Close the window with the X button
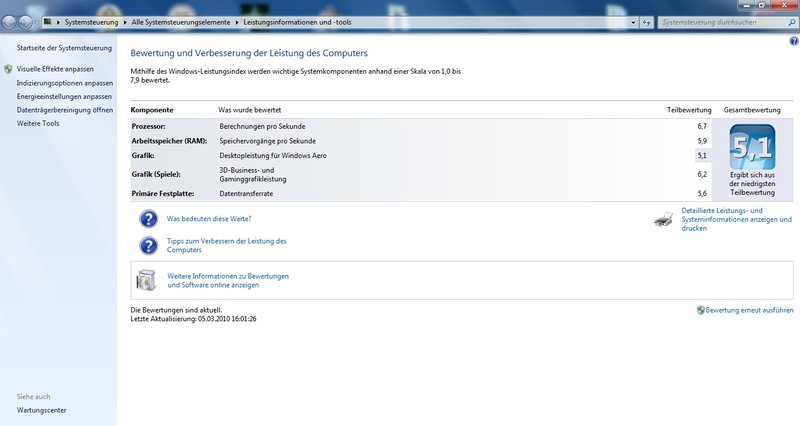Image resolution: width=800 pixels, height=426 pixels. click(785, 5)
